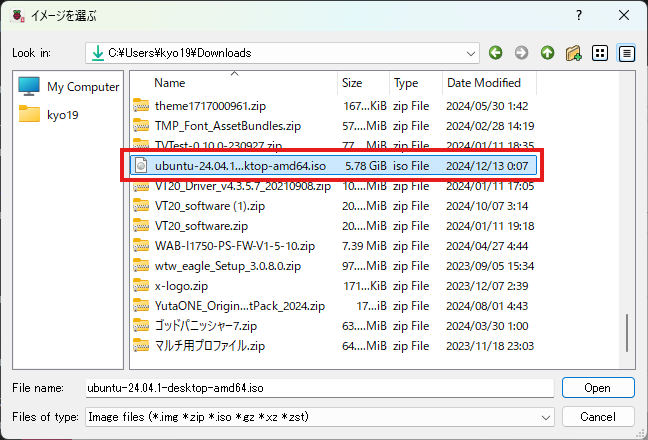Image resolution: width=648 pixels, height=440 pixels.
Task: Switch to detail view mode
Action: pos(627,53)
